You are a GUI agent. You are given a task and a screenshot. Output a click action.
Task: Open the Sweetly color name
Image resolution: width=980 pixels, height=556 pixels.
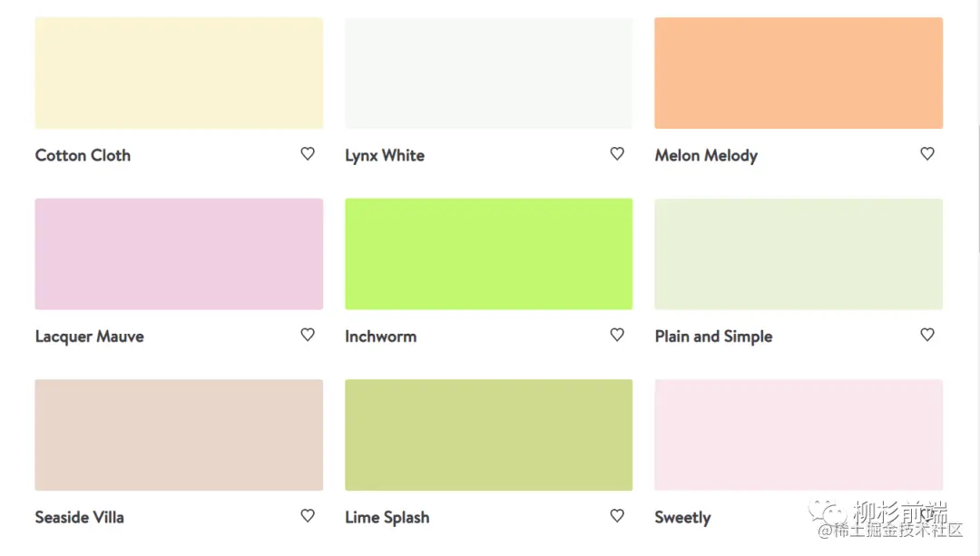pos(682,518)
